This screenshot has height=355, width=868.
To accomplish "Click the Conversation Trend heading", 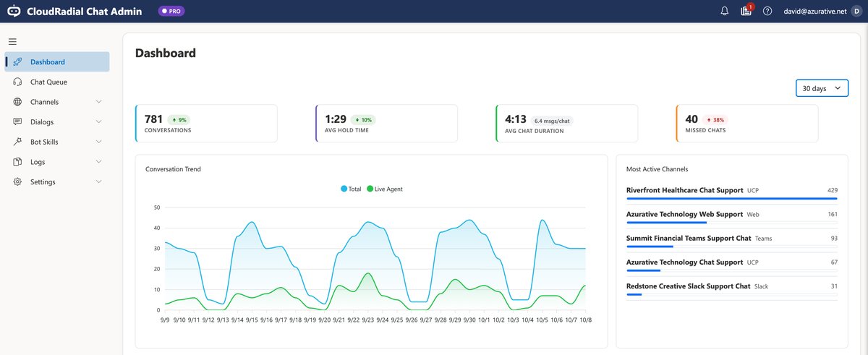I will [x=173, y=169].
